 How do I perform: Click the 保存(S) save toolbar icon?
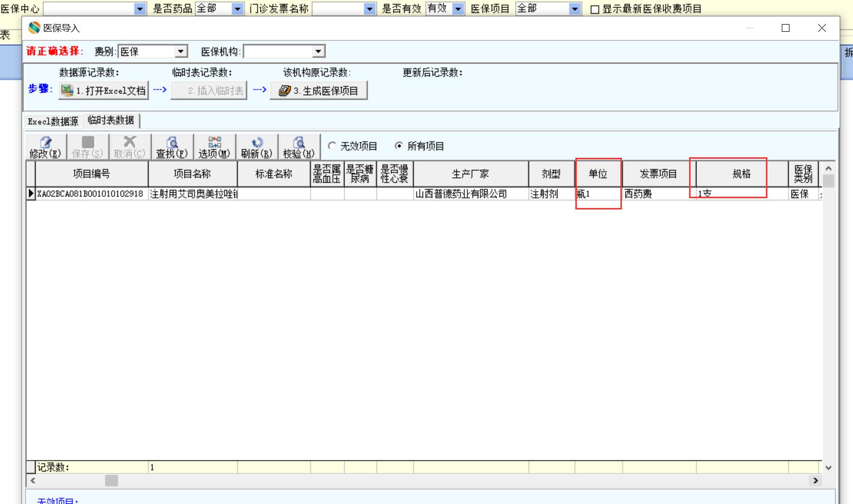(88, 147)
